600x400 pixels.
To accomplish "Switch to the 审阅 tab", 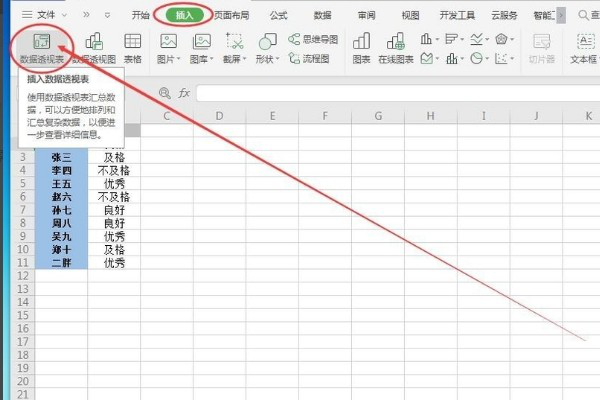I will (x=366, y=15).
